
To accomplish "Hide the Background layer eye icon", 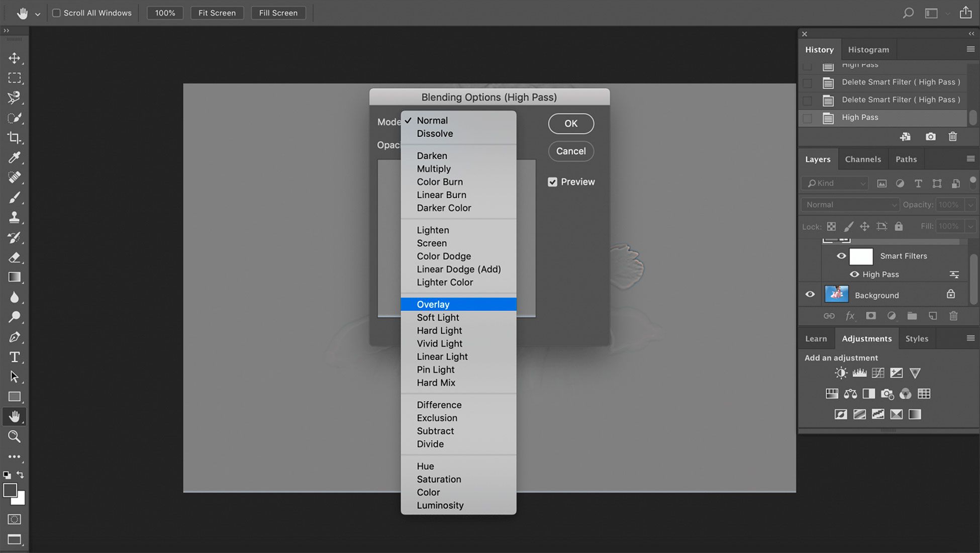I will tap(810, 295).
